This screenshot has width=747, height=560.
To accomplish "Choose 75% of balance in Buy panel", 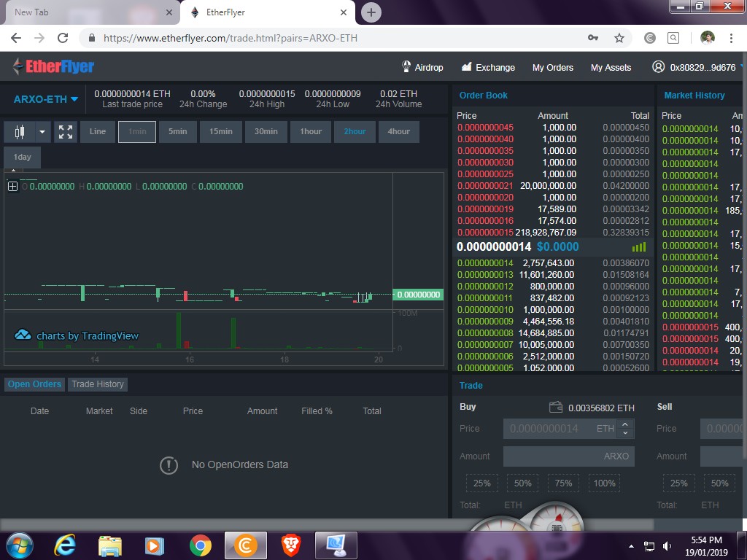I will point(563,483).
